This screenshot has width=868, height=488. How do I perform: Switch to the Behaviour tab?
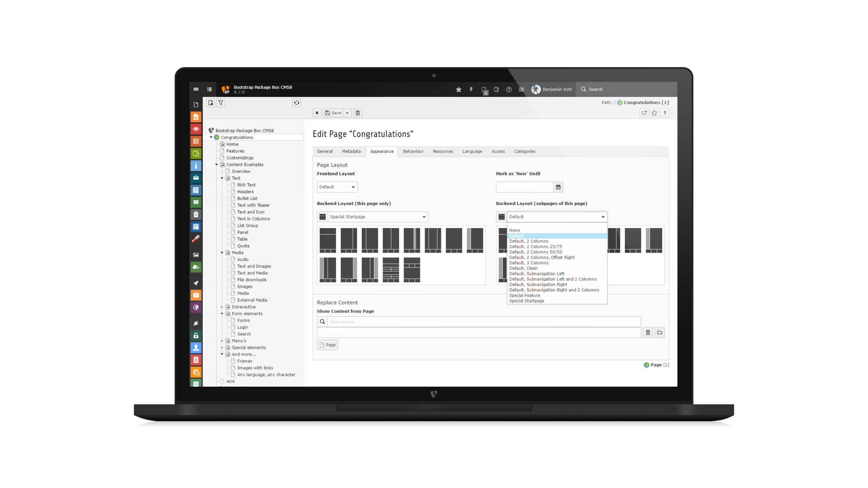tap(413, 151)
